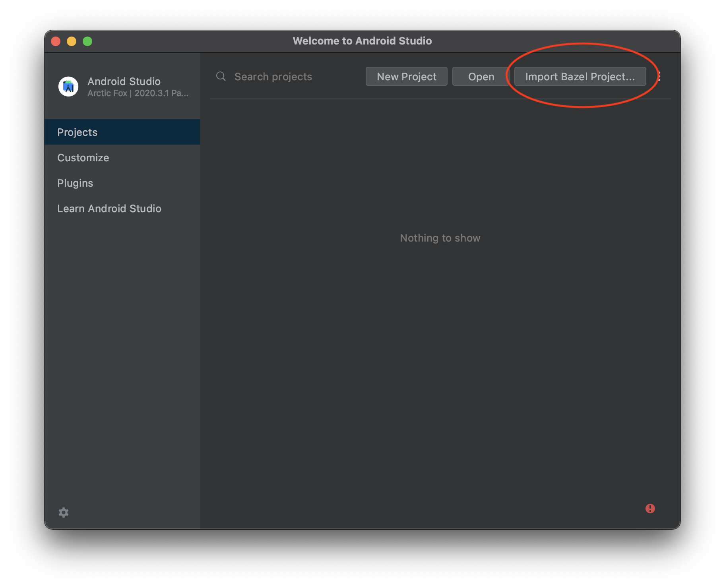Open the settings gear in the sidebar
Viewport: 725px width, 588px height.
[64, 513]
